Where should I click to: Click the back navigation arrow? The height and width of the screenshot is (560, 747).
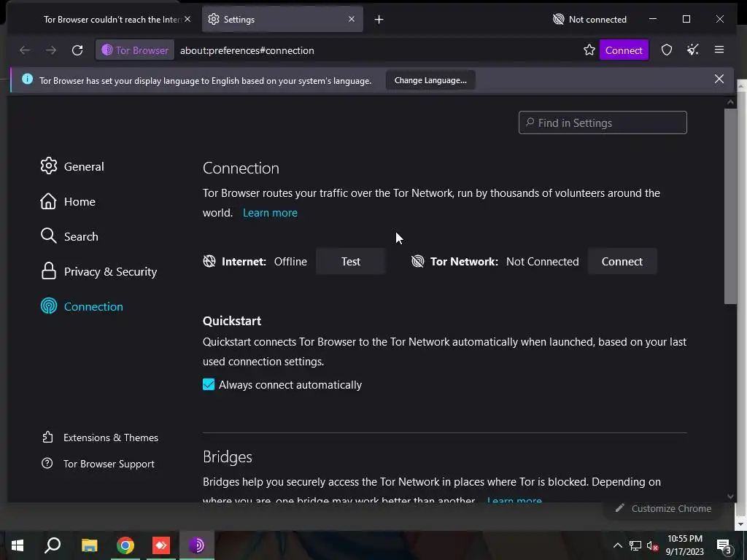pyautogui.click(x=25, y=50)
